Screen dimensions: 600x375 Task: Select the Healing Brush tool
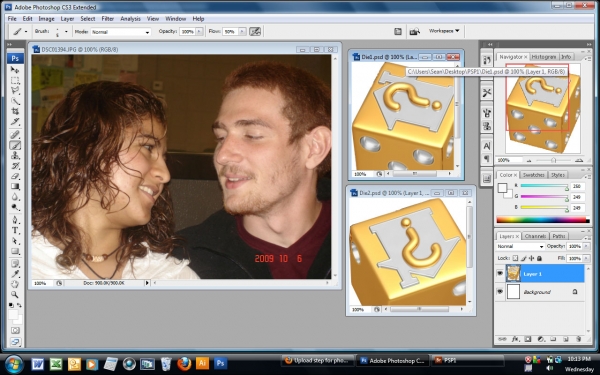point(15,134)
